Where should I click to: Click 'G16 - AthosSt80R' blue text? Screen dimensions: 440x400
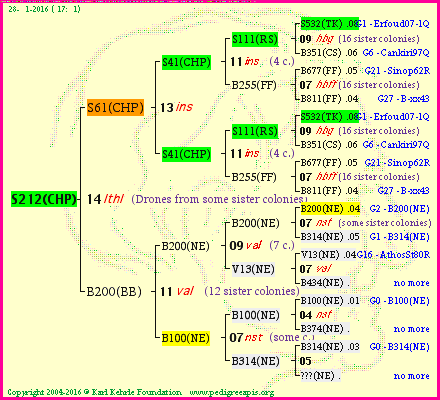coord(393,255)
